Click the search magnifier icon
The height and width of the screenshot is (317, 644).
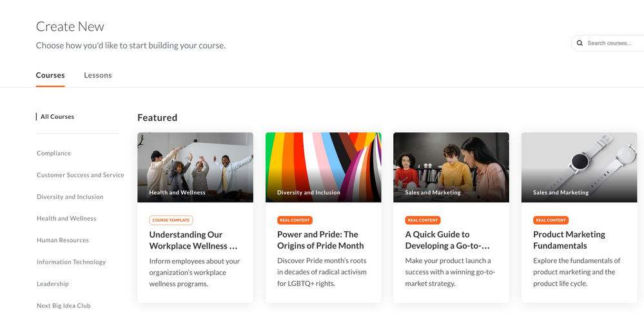coord(580,43)
